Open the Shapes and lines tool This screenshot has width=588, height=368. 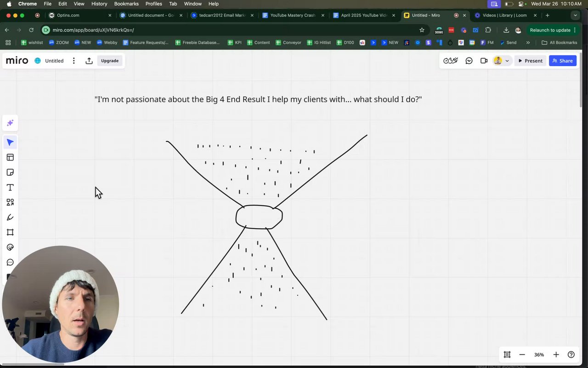click(10, 202)
